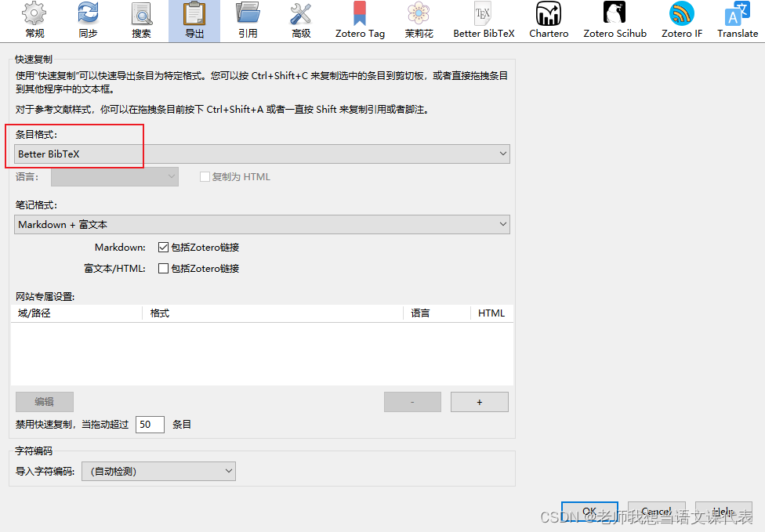Click the 编辑 edit button
Screen dimensions: 765x532
[x=45, y=402]
